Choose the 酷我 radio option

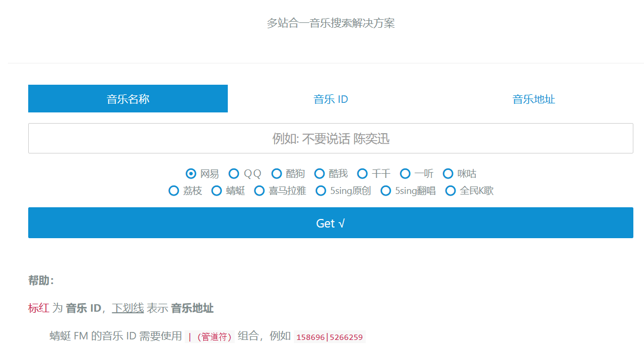319,174
